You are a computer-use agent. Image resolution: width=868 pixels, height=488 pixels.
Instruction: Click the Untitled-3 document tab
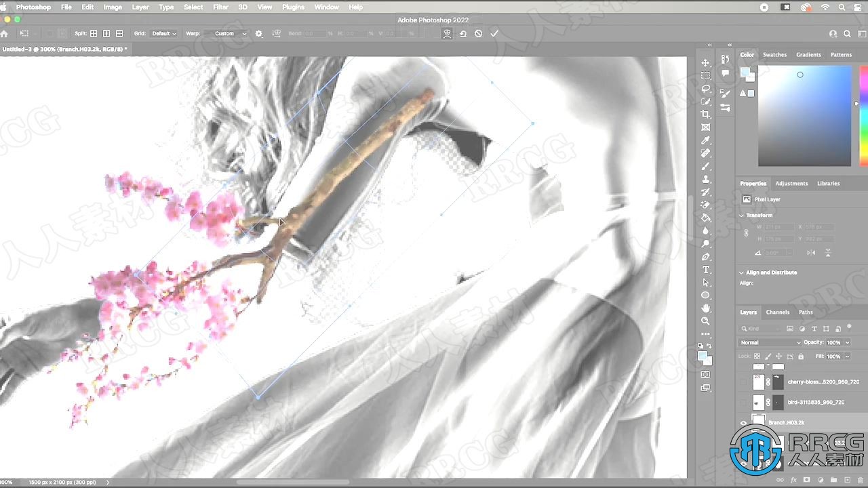point(65,49)
